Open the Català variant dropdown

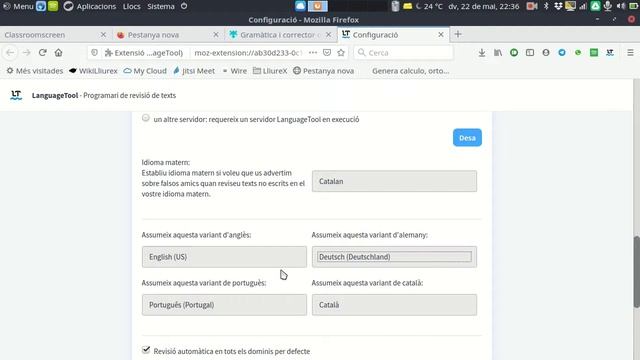[x=394, y=305]
